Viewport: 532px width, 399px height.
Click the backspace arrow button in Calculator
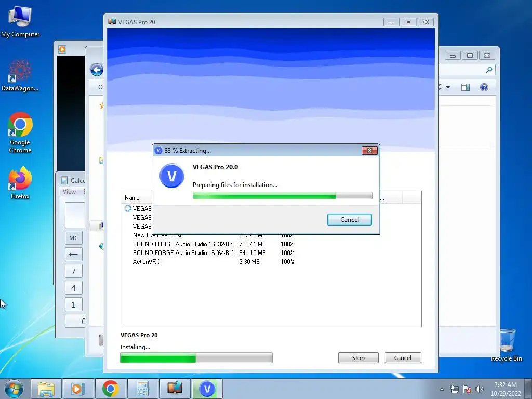(x=74, y=255)
